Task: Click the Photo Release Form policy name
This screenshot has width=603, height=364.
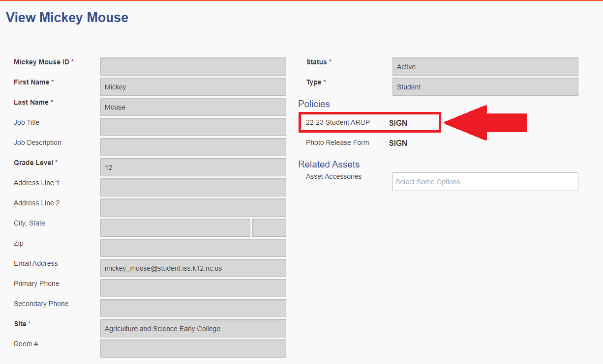Action: click(x=337, y=142)
